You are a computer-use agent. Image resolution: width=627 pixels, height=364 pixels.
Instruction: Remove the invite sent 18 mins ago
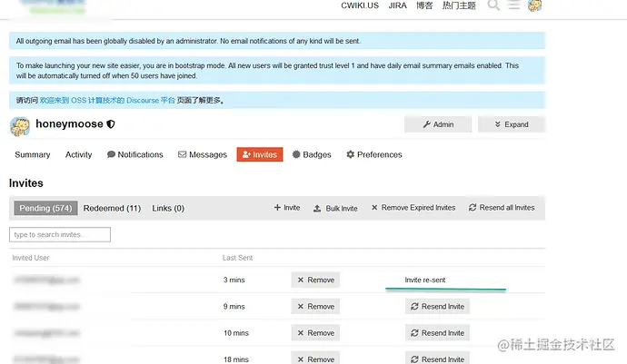[x=315, y=359]
